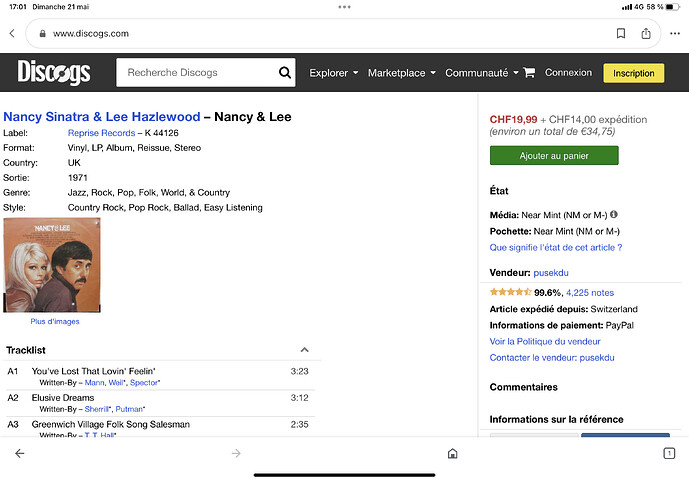Click the Mann writer credit link
Viewport: 689px width, 481px height.
click(94, 383)
